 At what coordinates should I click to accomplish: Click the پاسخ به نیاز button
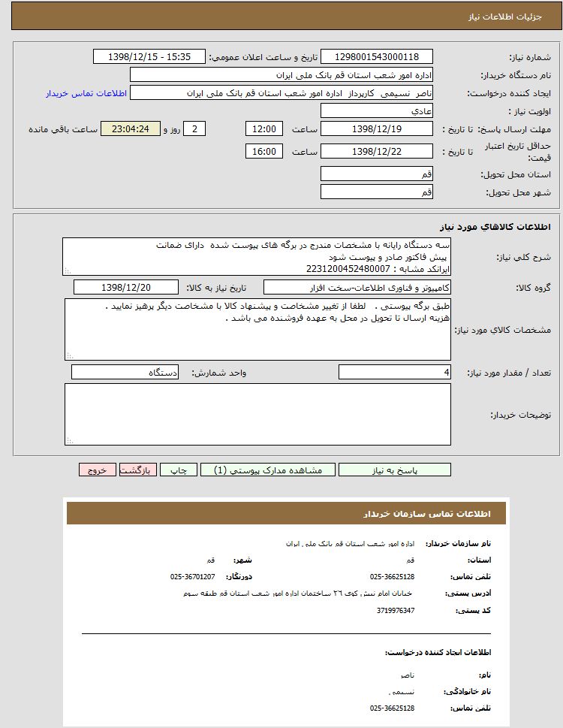coord(394,470)
